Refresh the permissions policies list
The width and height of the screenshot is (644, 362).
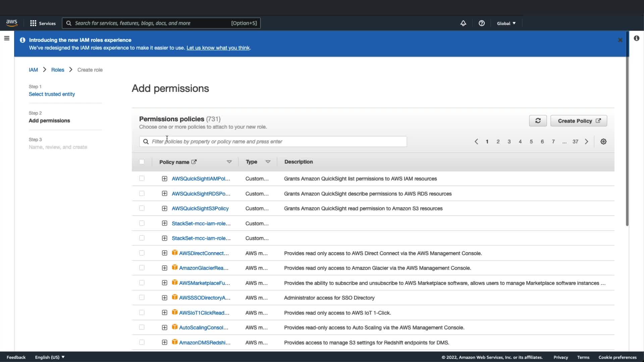[538, 121]
